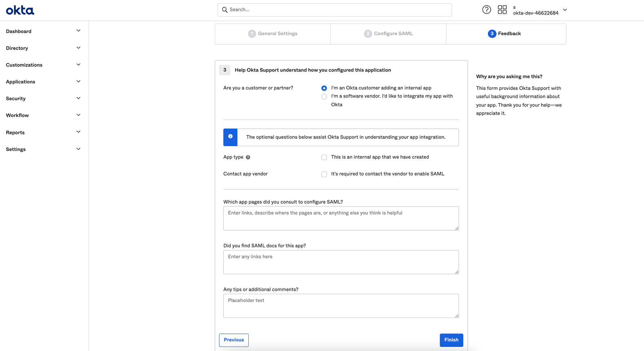Click the search magnifier icon
The image size is (644, 351).
tap(225, 10)
